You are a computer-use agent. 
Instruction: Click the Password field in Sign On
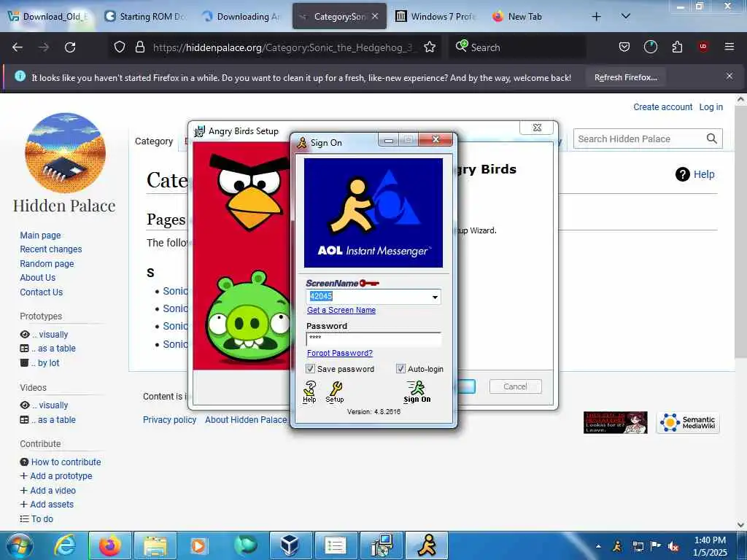pos(373,338)
